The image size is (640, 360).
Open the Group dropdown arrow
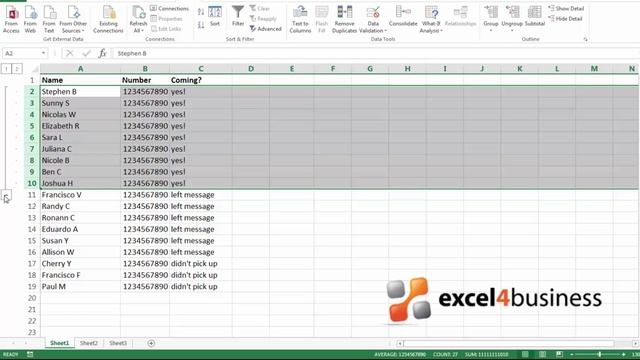[x=491, y=31]
